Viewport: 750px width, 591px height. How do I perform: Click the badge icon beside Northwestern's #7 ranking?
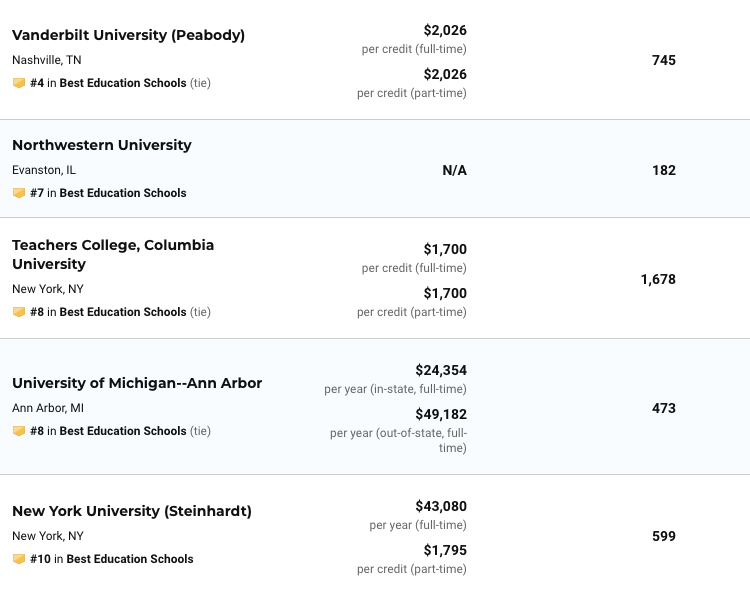[x=19, y=193]
